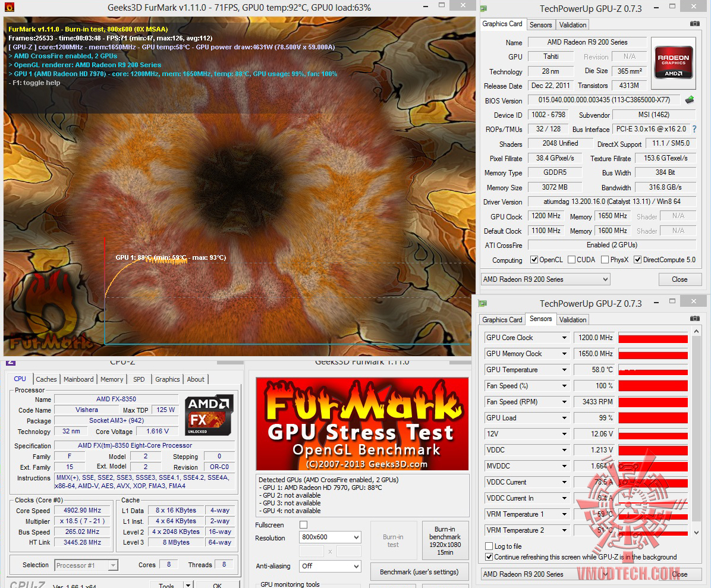711x588 pixels.
Task: Open the Processor selection dropdown in CPU-Z
Action: tap(86, 565)
